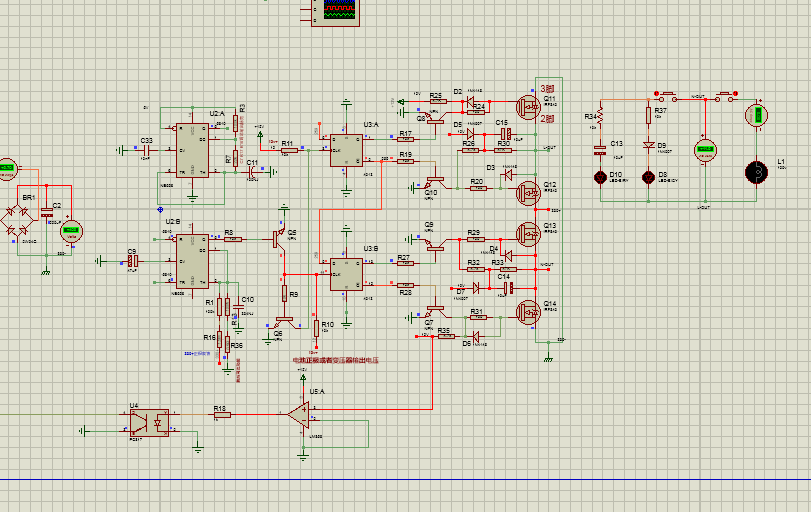Select the L1 lamp

point(756,172)
